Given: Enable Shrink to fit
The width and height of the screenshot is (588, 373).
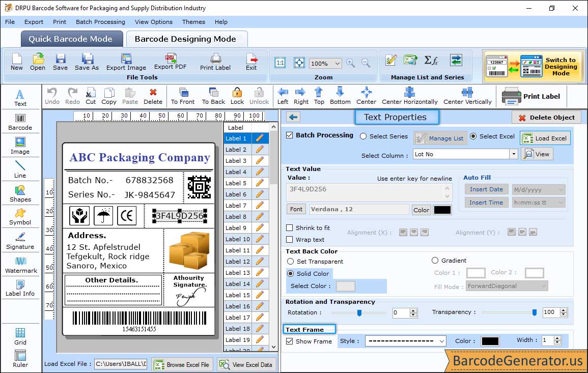Looking at the screenshot, I should click(290, 227).
